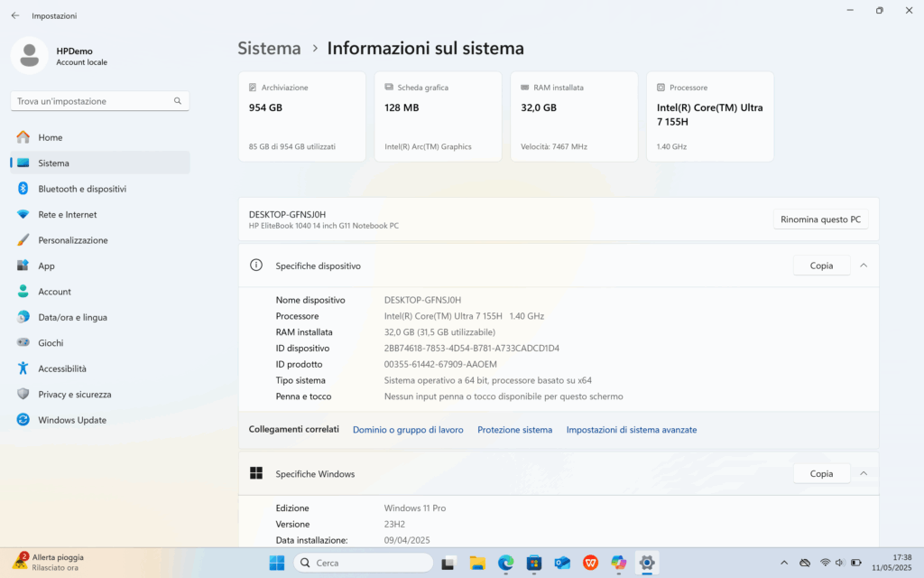The height and width of the screenshot is (578, 924).
Task: Open Personalizzazione settings
Action: (x=72, y=240)
